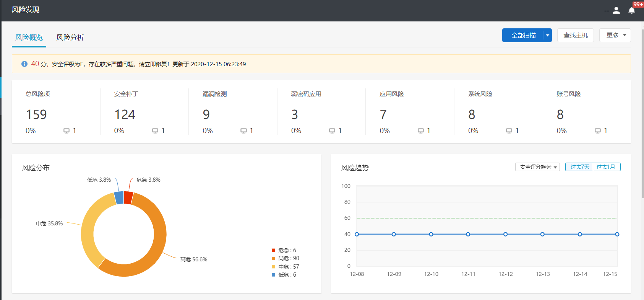This screenshot has height=300, width=644.
Task: Start scan with 全部扫描 button
Action: pos(523,35)
